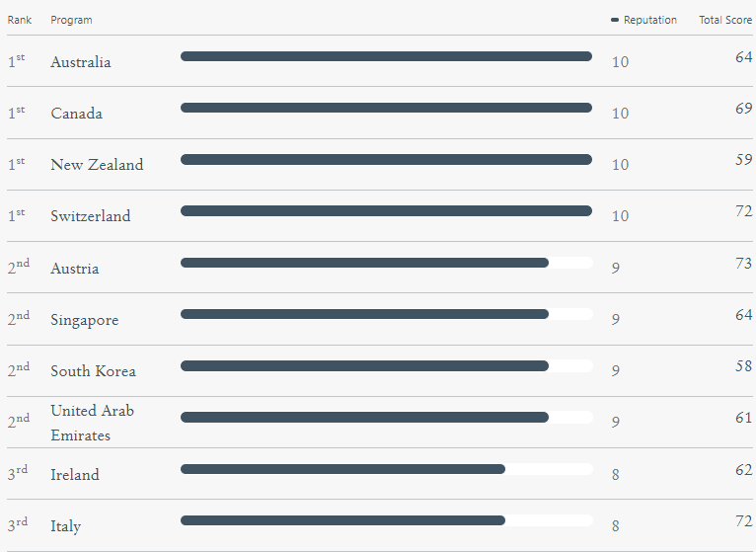The image size is (756, 552).
Task: Sort by the Program column header
Action: pyautogui.click(x=71, y=20)
